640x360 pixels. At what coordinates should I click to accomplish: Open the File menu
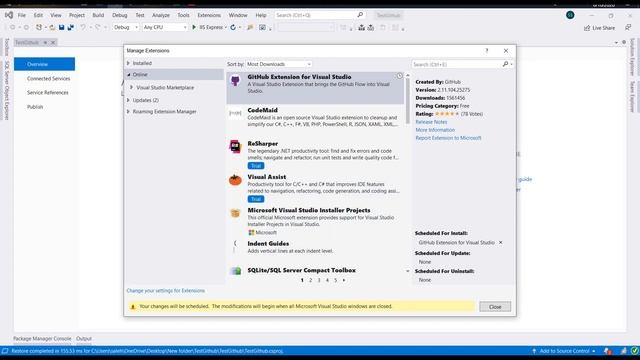coord(22,15)
